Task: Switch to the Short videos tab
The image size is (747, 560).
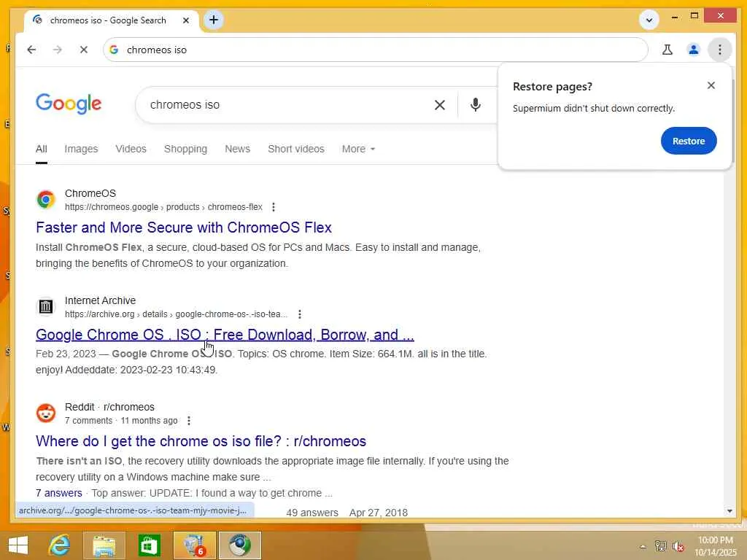Action: [296, 149]
